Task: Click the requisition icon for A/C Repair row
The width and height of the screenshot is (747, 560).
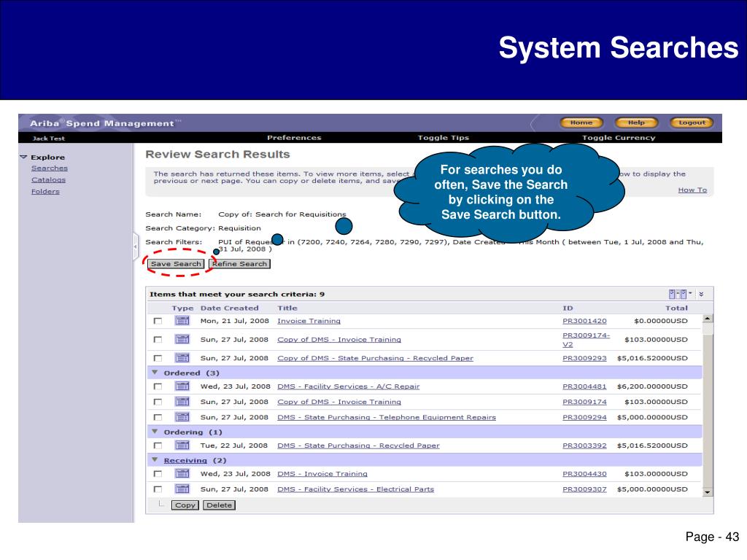Action: click(x=182, y=386)
